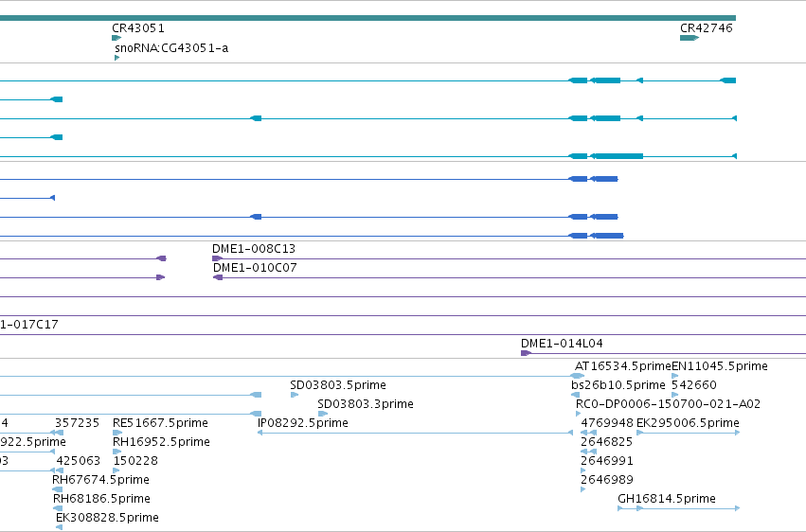Click the RC0-DP0006-150700-021-A02 arrow glyph
This screenshot has height=532, width=806.
click(579, 414)
